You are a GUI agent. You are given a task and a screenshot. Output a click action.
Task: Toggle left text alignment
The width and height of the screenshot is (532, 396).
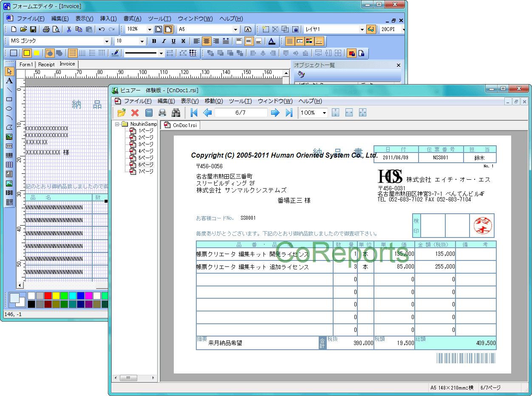point(197,41)
